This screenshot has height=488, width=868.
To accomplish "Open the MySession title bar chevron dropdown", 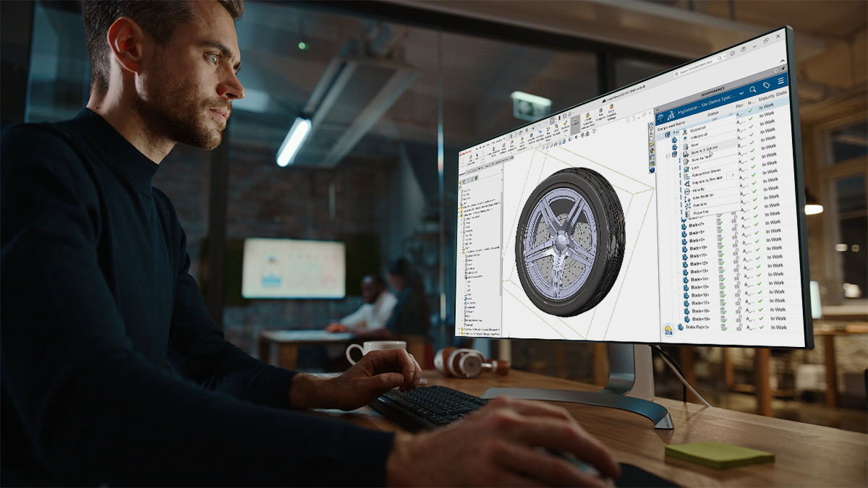I will 741,93.
